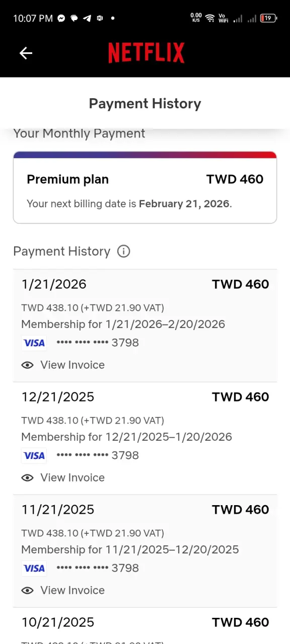Tap the back arrow in Netflix header

click(26, 53)
